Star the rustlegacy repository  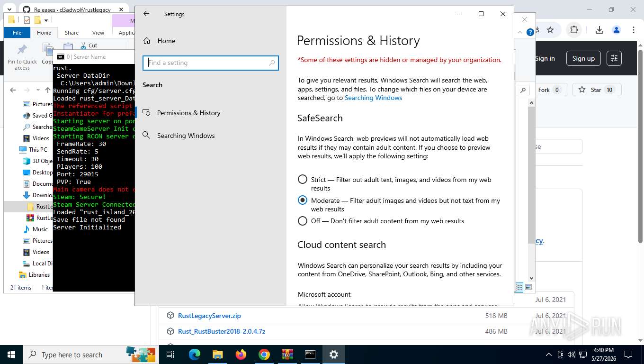pos(596,90)
